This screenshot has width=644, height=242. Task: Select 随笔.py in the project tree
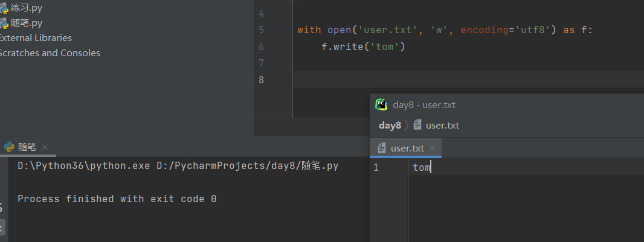pyautogui.click(x=27, y=24)
